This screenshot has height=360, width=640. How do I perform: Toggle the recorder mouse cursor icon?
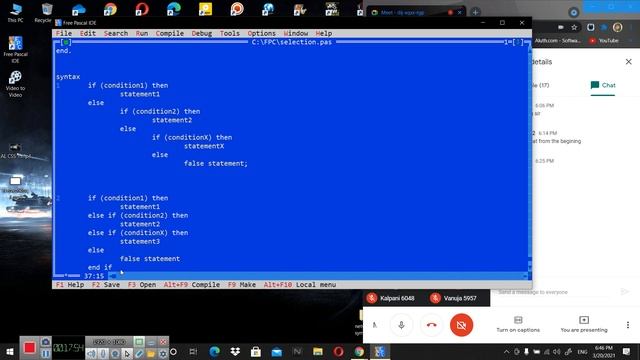click(127, 353)
